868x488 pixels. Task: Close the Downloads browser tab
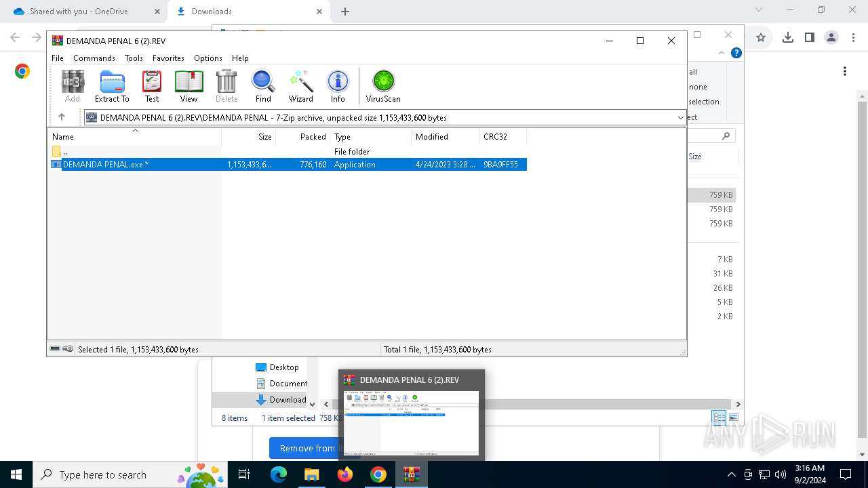coord(319,12)
